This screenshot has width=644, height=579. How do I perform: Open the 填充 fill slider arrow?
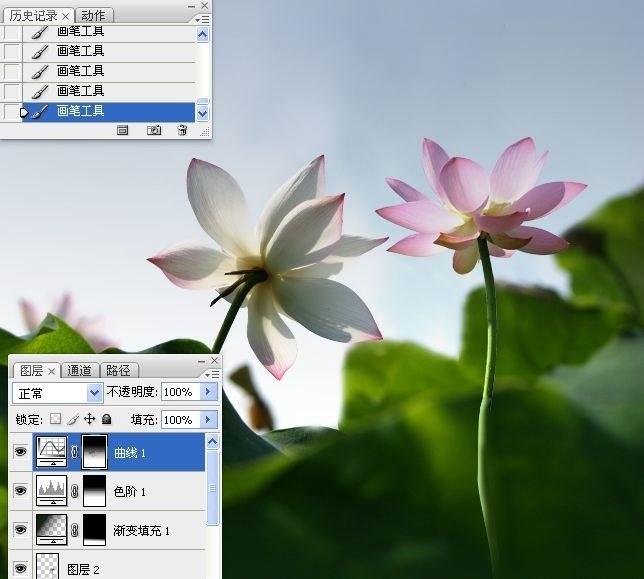coord(208,420)
